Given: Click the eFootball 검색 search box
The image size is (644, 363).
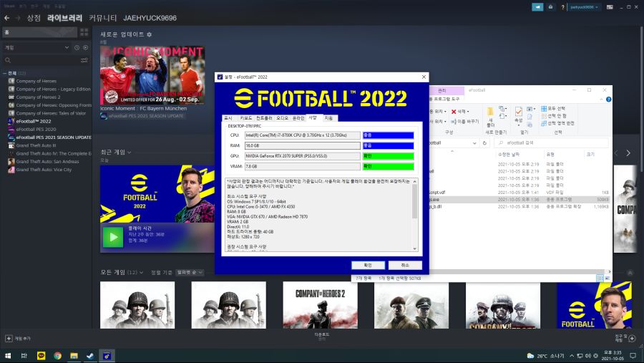Looking at the screenshot, I should tap(551, 143).
